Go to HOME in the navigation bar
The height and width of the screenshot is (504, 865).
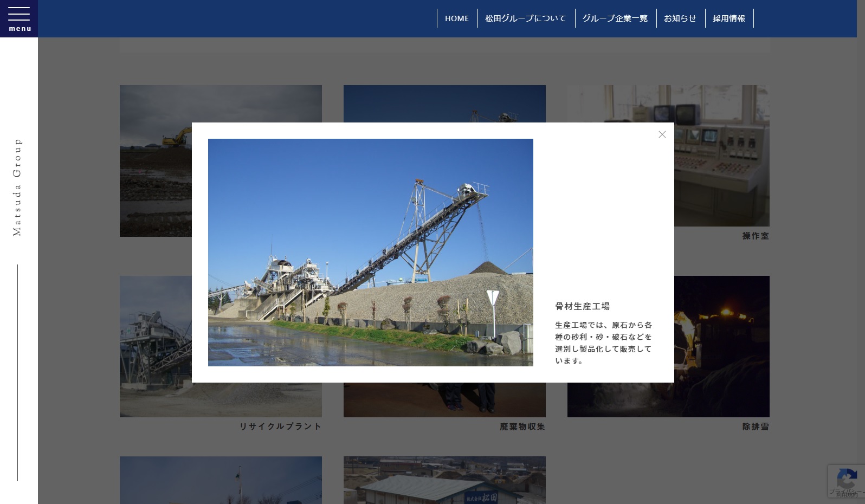[457, 18]
